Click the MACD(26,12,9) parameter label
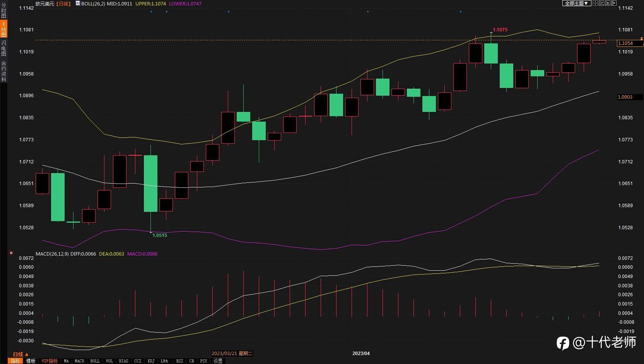Viewport: 644px width, 364px height. pos(52,254)
